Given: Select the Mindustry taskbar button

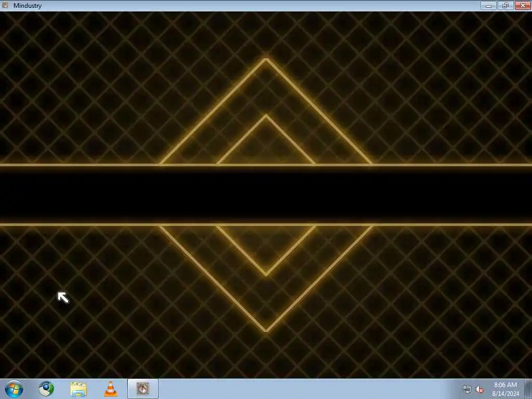Looking at the screenshot, I should (x=143, y=389).
